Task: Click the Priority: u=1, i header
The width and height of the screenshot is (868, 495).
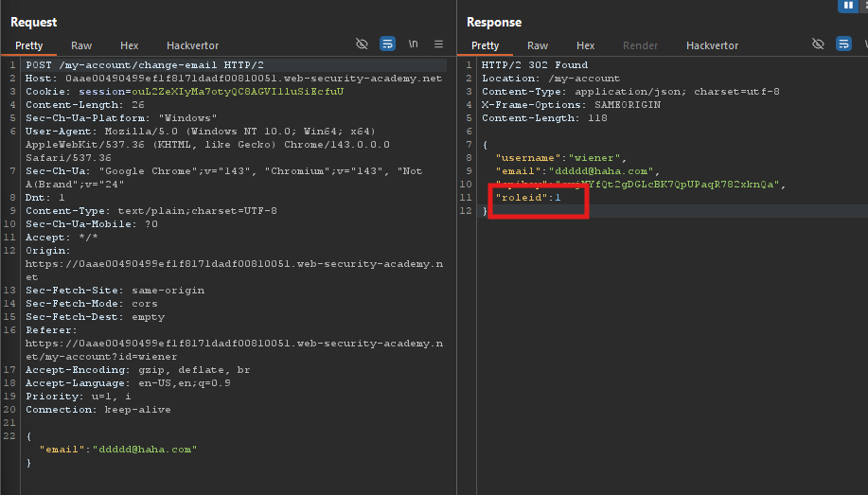Action: [78, 397]
